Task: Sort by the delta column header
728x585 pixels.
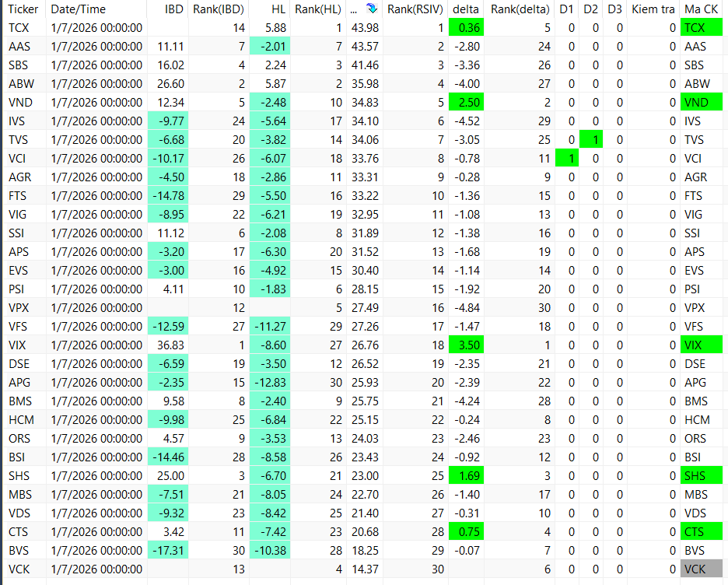Action: tap(466, 9)
